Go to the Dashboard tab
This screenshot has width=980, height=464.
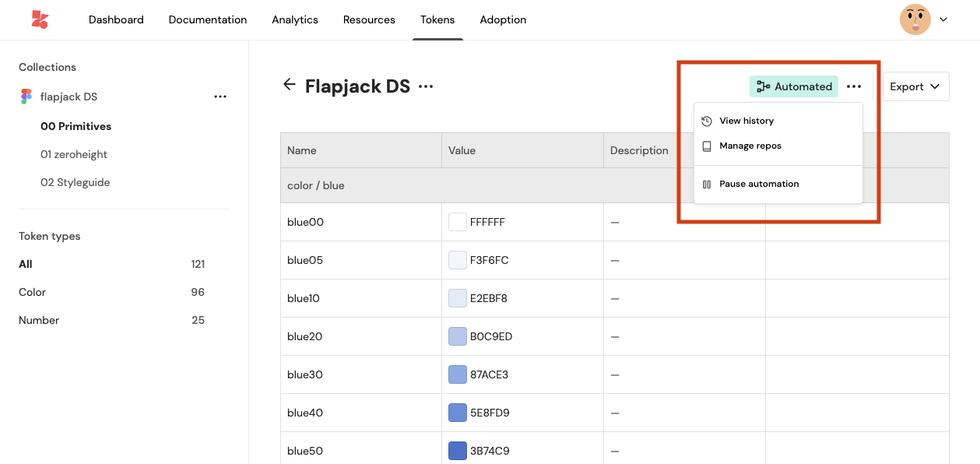coord(116,19)
